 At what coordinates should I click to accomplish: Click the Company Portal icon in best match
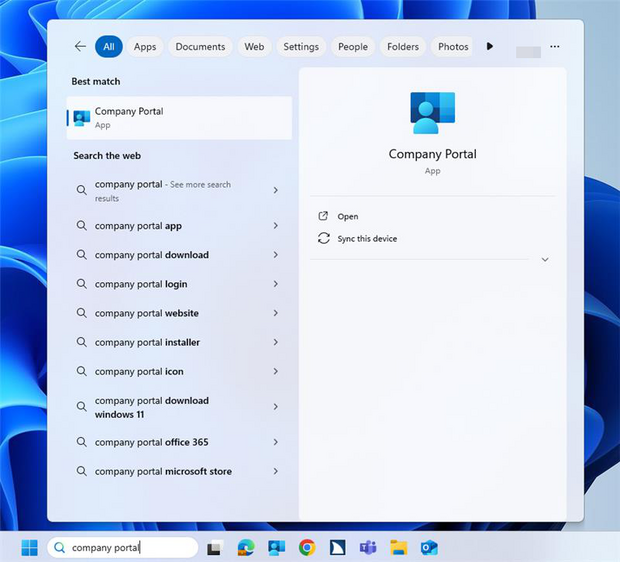[82, 118]
